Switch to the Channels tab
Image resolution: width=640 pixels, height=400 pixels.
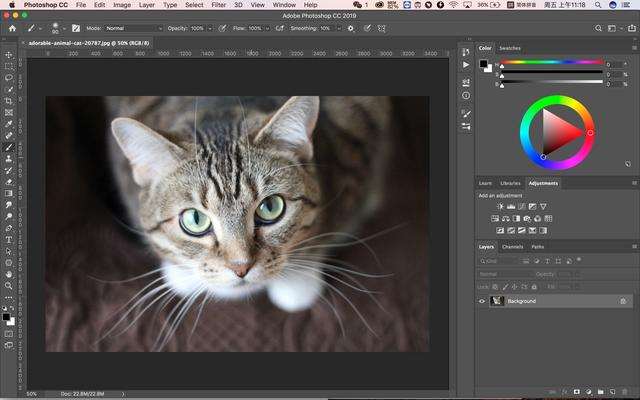tap(512, 246)
